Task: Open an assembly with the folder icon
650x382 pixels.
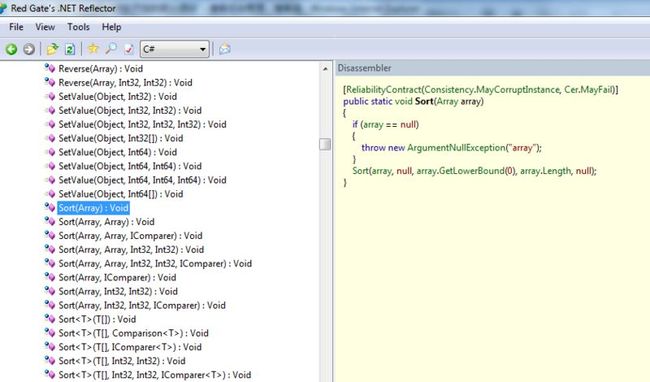Action: [x=52, y=49]
